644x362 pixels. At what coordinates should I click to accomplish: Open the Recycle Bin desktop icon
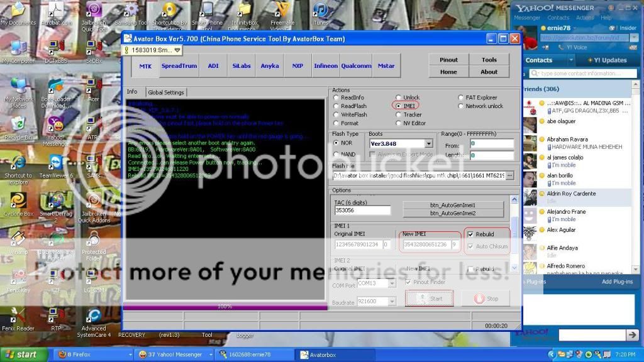click(18, 124)
